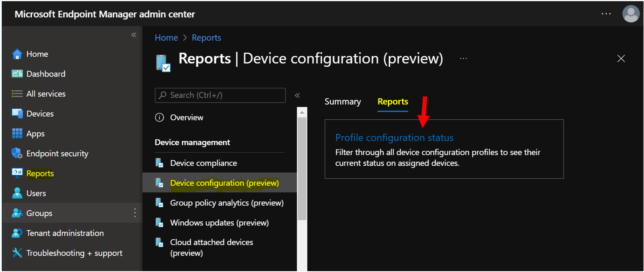Screen dimensions: 644x272
Task: Click the magnifier icon in search box
Action: [x=163, y=95]
